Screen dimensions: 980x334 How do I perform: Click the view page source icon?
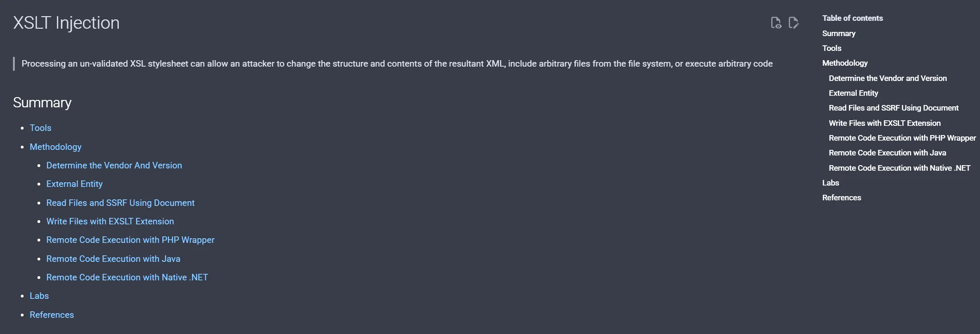pyautogui.click(x=776, y=23)
